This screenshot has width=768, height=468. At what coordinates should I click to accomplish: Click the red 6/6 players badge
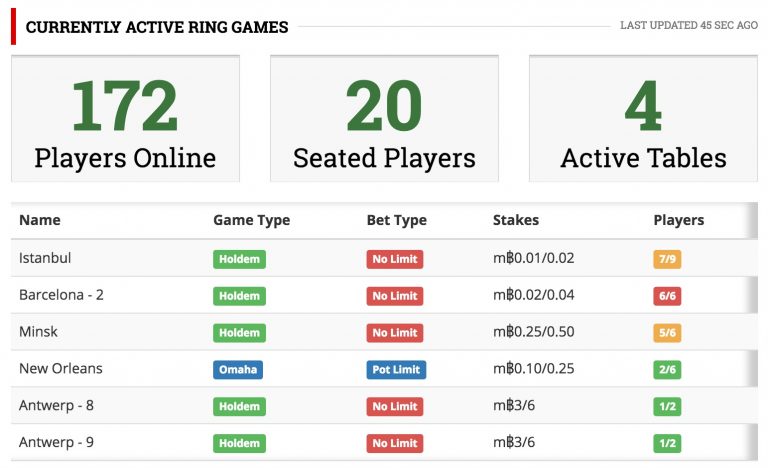[x=667, y=296]
